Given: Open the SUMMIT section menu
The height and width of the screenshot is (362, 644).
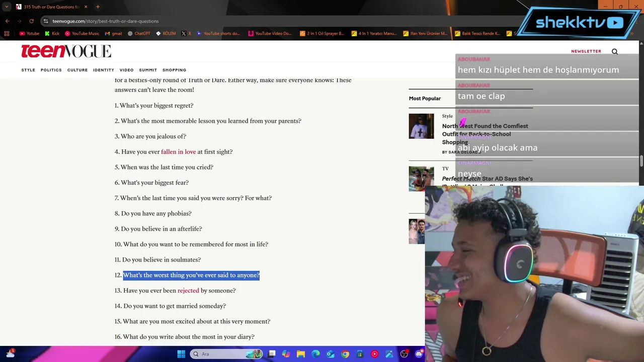Looking at the screenshot, I should [x=148, y=70].
